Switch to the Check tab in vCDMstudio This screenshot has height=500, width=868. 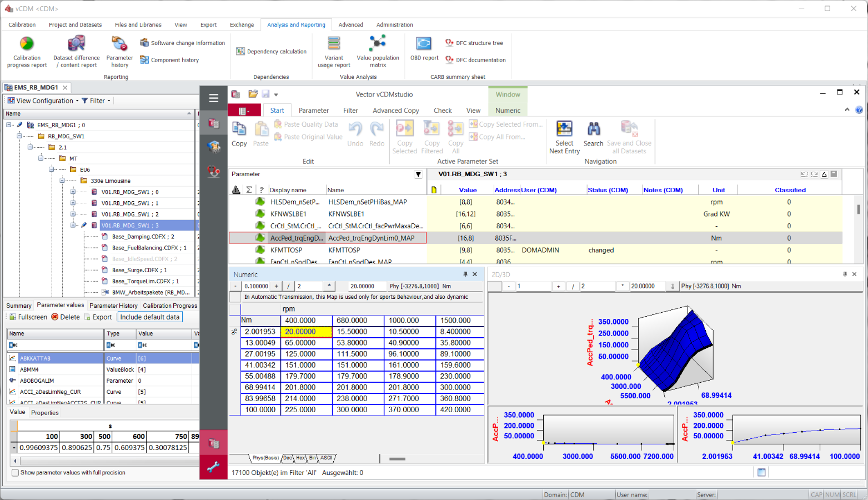[x=443, y=111]
